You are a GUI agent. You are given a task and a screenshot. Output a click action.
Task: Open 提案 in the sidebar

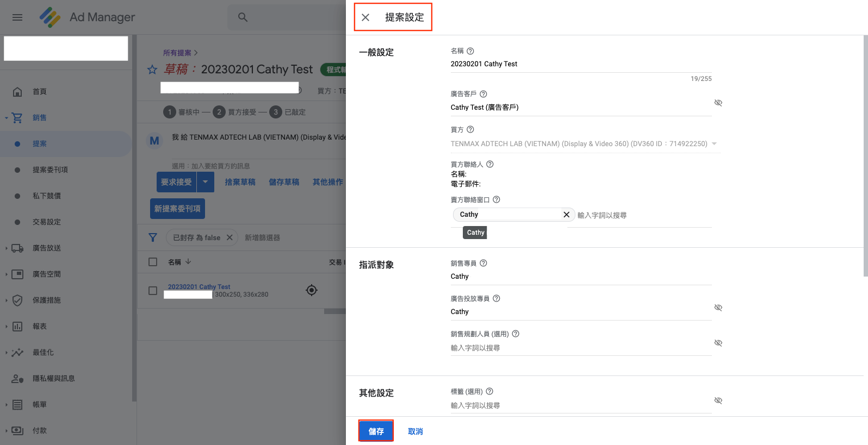point(65,144)
